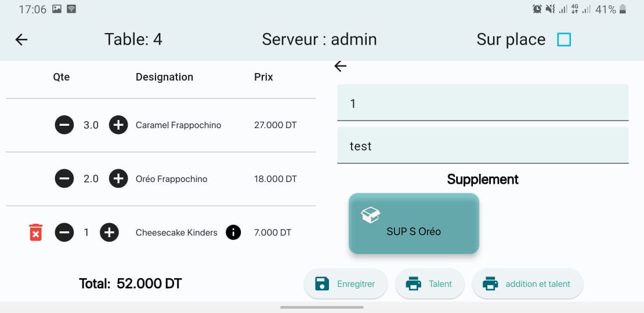Increase Oréo Frappochino quantity with plus

point(118,179)
